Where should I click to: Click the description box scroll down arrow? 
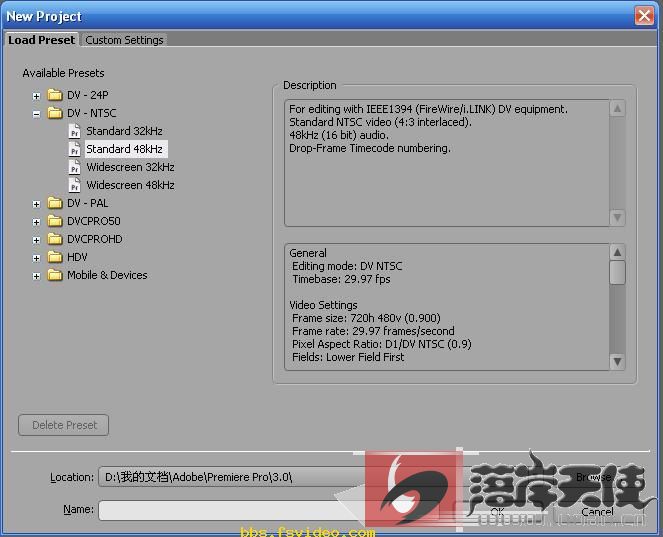click(x=617, y=217)
